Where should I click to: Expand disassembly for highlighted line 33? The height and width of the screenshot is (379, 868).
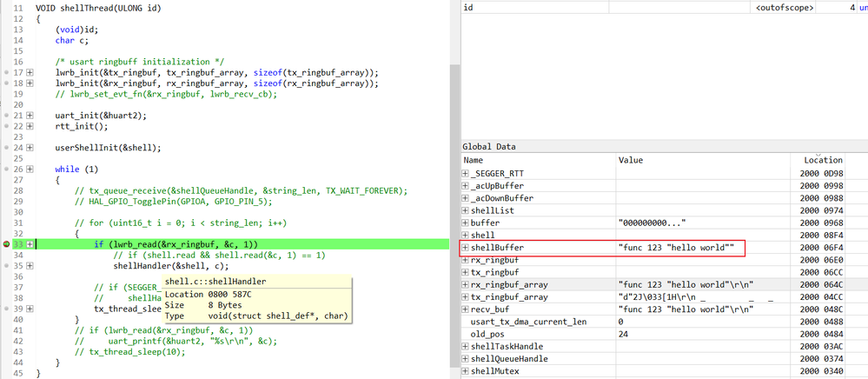click(30, 244)
